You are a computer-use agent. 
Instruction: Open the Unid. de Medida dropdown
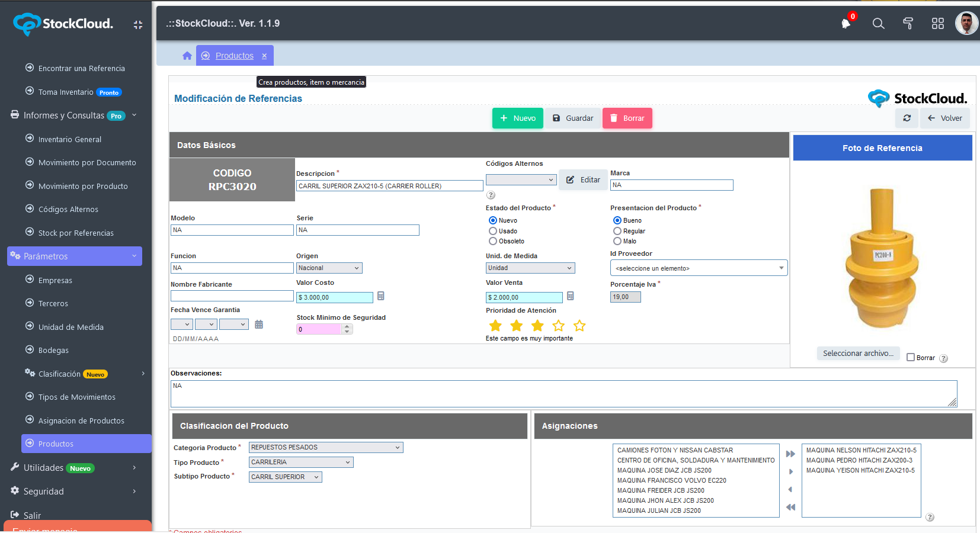[530, 268]
